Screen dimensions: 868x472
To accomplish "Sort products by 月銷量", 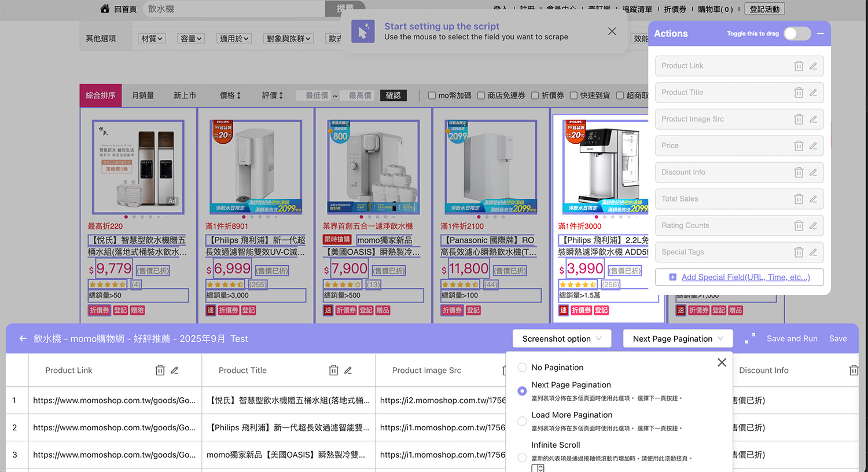I will coord(143,96).
